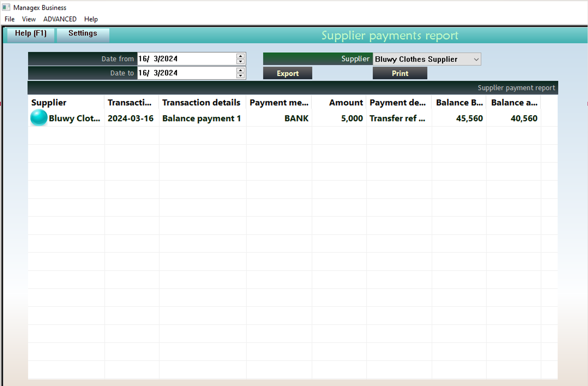Export the supplier payments report
The height and width of the screenshot is (386, 588).
point(288,73)
